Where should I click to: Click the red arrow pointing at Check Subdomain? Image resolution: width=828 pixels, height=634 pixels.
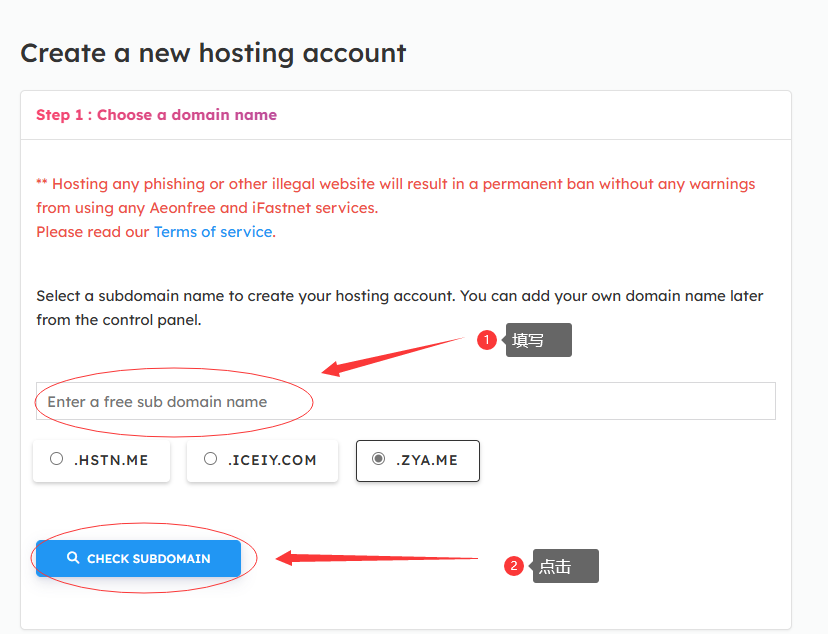click(x=377, y=557)
